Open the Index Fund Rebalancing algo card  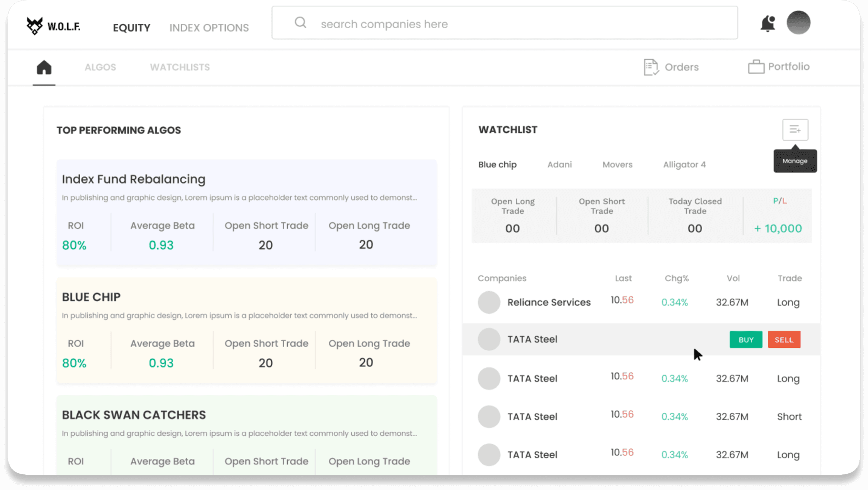246,213
